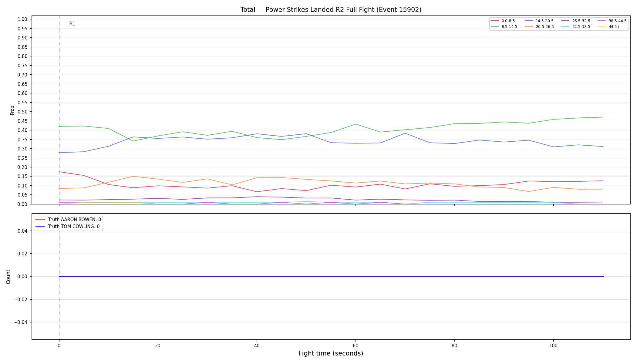The height and width of the screenshot is (364, 637).
Task: Click the 0.25 tick on Prob axis
Action: (22, 158)
